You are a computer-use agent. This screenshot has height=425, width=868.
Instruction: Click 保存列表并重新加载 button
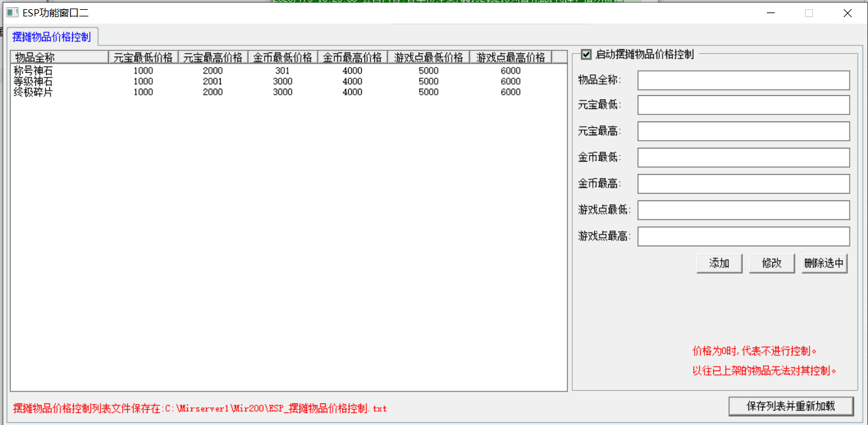(x=791, y=406)
